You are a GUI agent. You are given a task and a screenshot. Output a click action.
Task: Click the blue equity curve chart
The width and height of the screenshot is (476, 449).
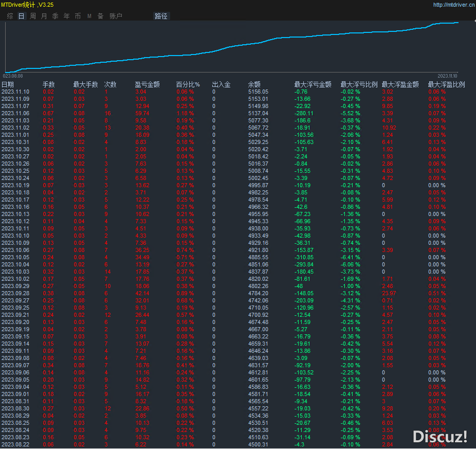[231, 46]
